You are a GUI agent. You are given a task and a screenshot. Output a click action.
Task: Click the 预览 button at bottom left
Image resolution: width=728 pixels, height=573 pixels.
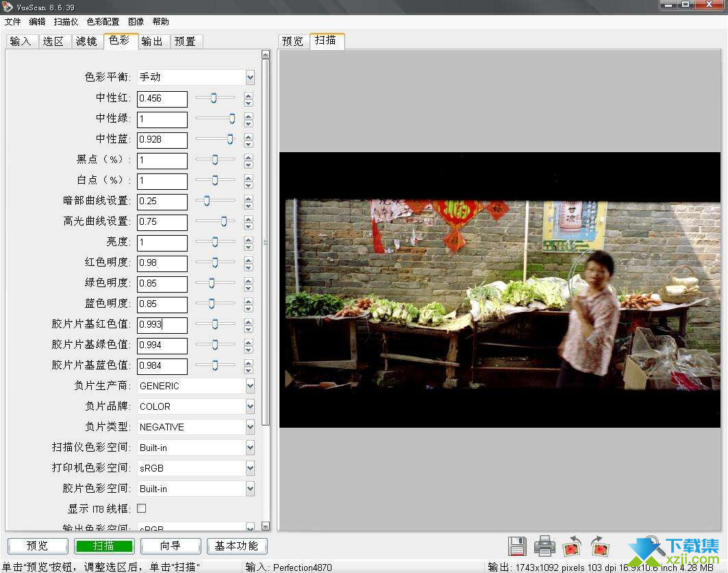click(38, 546)
